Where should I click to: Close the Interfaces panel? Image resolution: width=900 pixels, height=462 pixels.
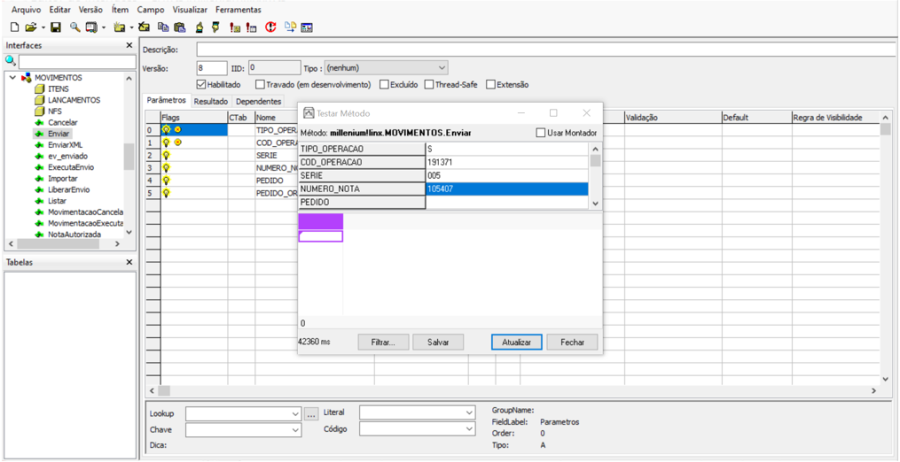[130, 45]
